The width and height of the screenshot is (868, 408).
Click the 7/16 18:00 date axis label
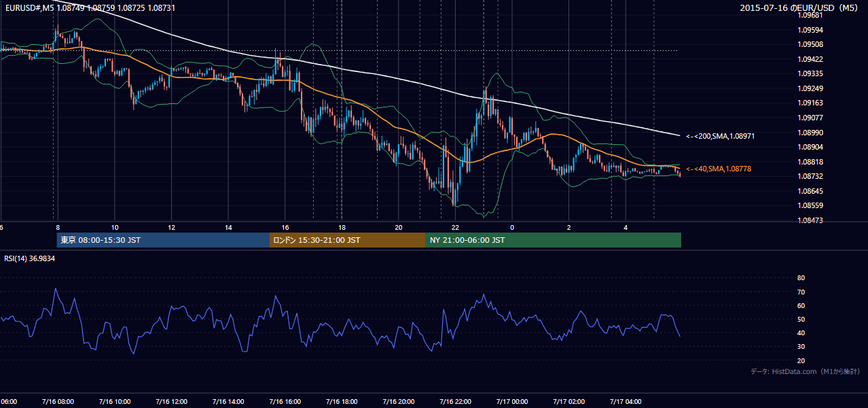pos(342,401)
